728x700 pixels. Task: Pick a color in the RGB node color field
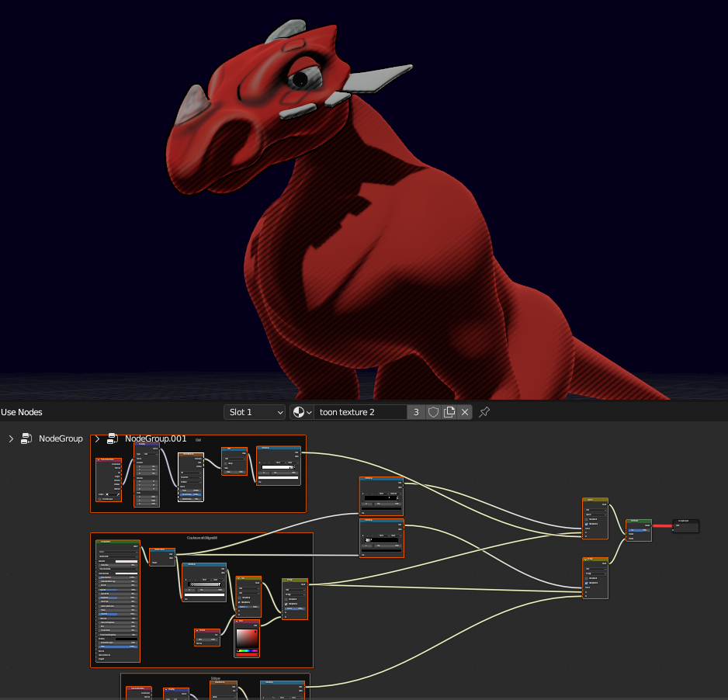point(247,639)
